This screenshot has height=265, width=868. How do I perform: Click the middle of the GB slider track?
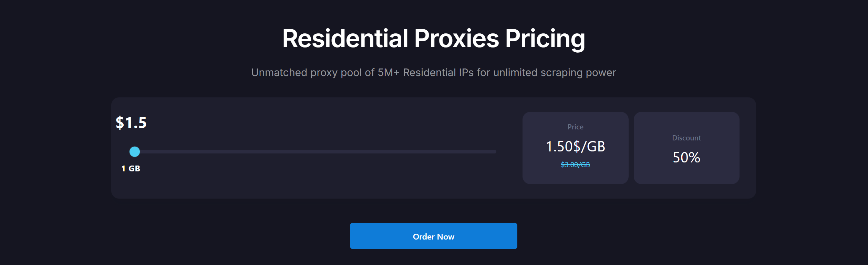coord(316,151)
